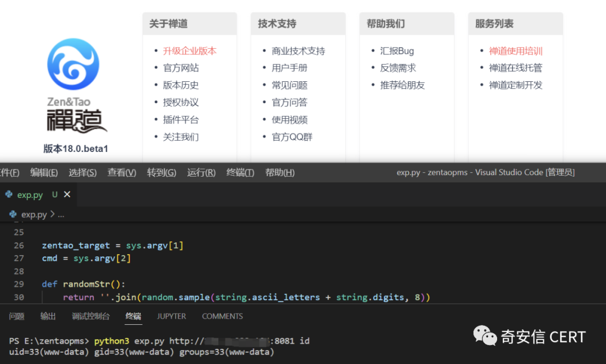This screenshot has width=606, height=364.
Task: Open the 反馈需求 link
Action: click(398, 68)
